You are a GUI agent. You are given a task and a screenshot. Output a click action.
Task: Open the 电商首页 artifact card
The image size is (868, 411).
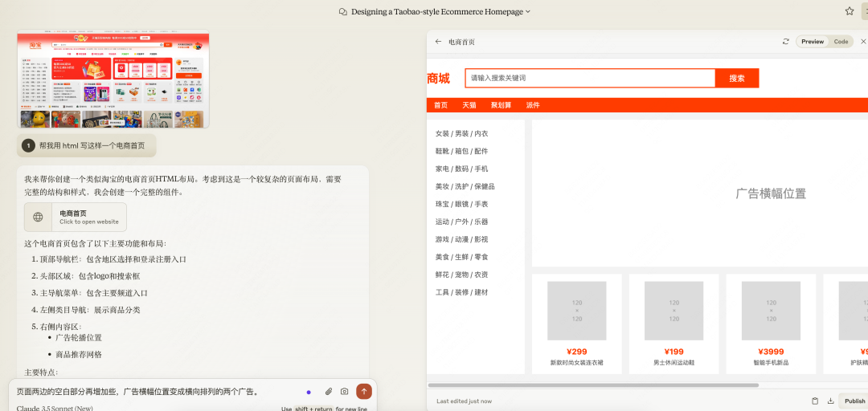coord(76,217)
